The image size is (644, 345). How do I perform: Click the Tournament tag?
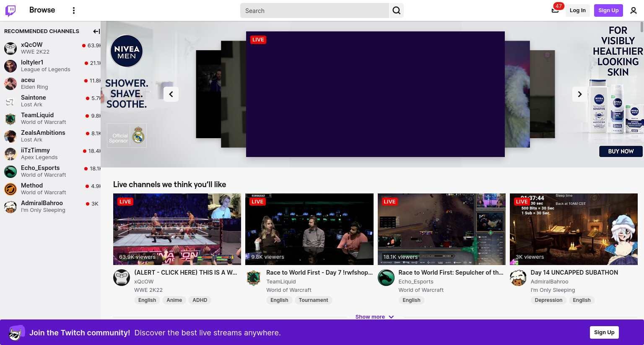(x=313, y=300)
